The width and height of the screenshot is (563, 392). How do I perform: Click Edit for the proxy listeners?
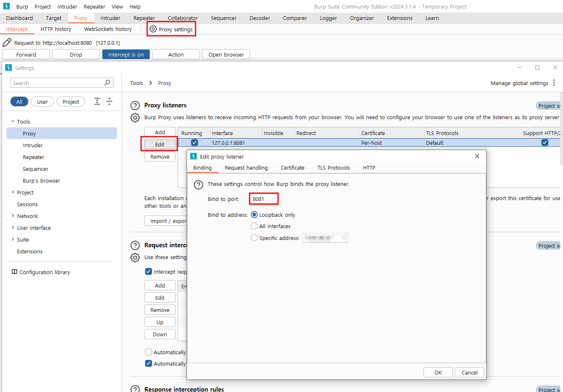pos(160,144)
